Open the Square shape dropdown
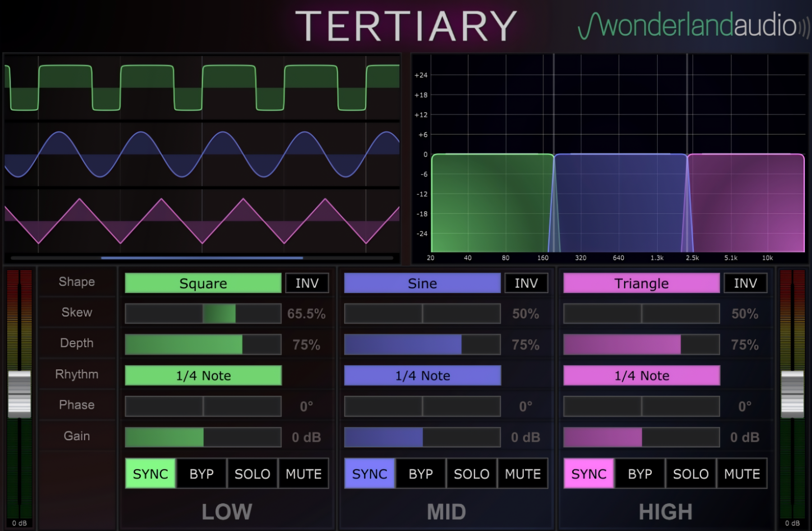812x531 pixels. 203,283
